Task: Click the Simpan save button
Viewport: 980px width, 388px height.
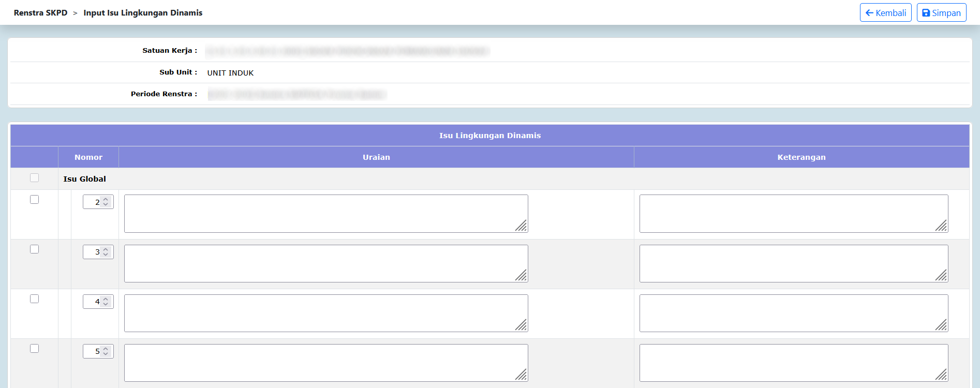Action: point(941,13)
